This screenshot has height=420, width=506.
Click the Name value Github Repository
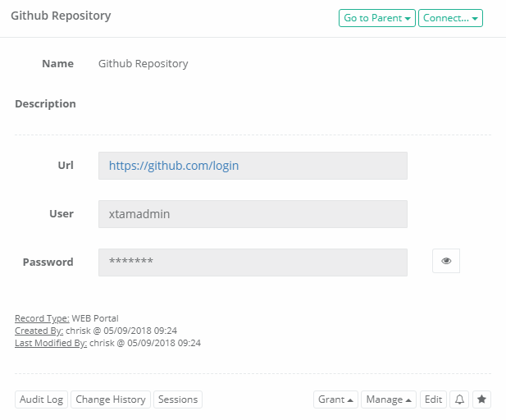pyautogui.click(x=143, y=63)
